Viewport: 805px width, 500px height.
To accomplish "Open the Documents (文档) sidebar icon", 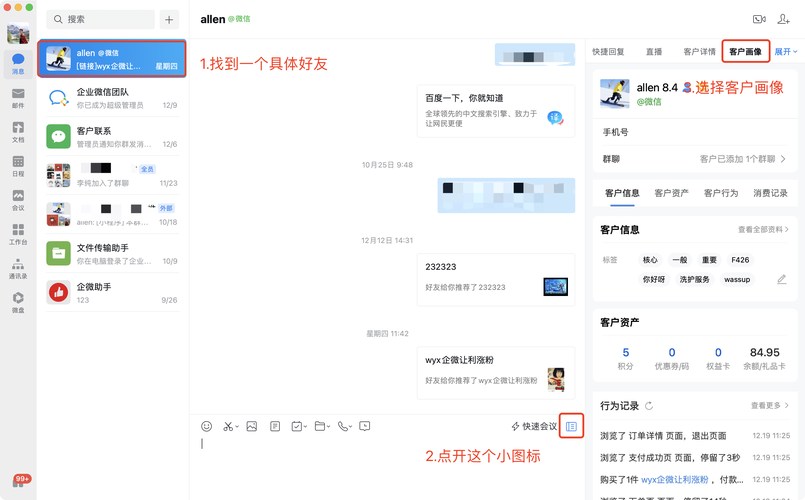I will [x=18, y=132].
